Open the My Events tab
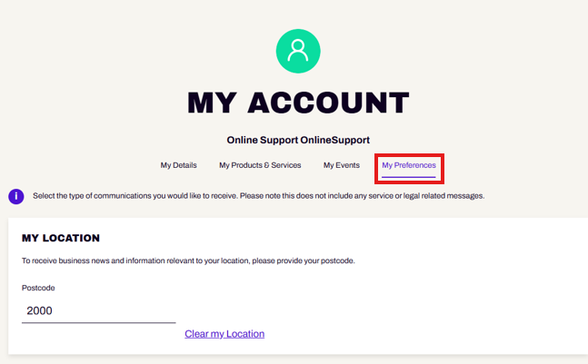 point(341,165)
